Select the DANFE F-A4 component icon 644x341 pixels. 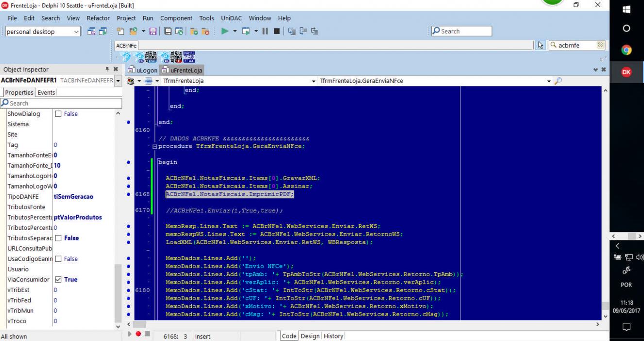pos(189,57)
